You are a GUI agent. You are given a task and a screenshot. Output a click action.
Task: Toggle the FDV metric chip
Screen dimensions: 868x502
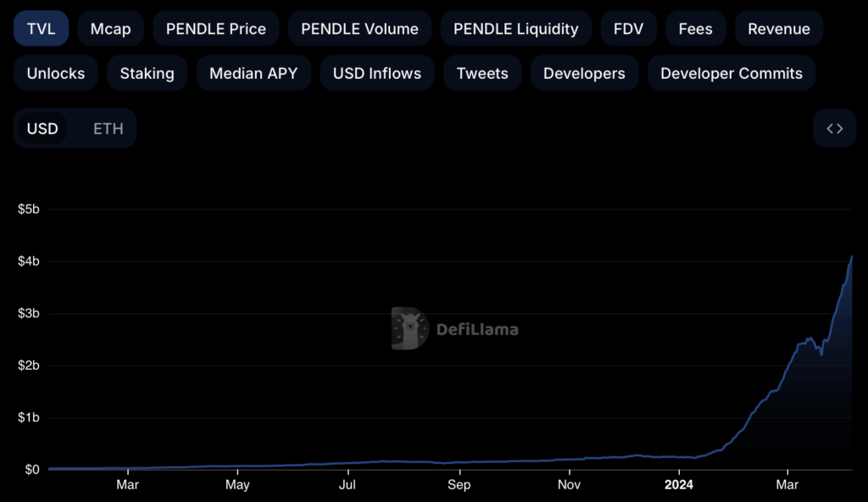[x=628, y=29]
